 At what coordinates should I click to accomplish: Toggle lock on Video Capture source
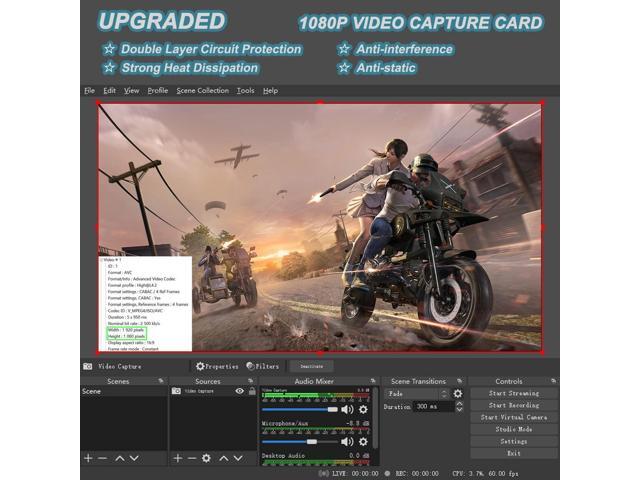[252, 391]
